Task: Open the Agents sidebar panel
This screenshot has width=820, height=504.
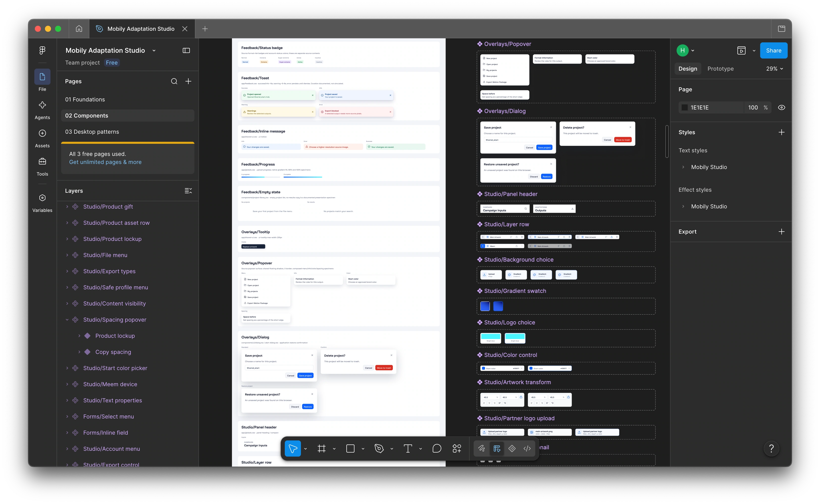Action: point(42,110)
